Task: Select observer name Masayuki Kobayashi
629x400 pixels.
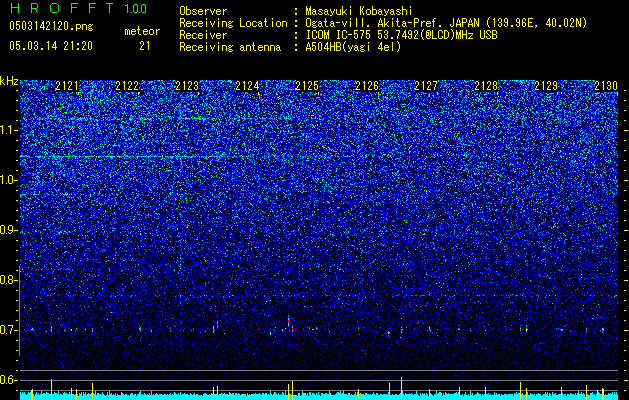Action: click(359, 11)
